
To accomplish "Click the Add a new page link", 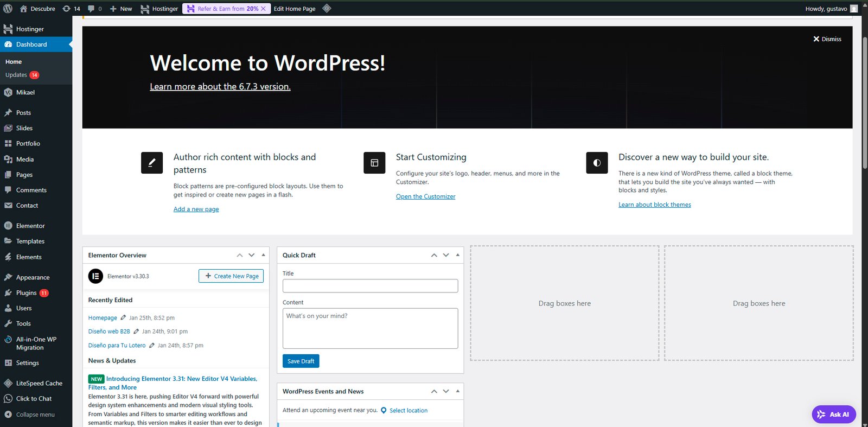I will click(196, 209).
